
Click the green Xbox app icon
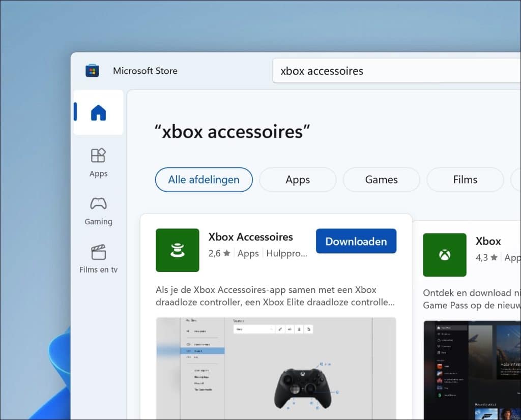445,255
